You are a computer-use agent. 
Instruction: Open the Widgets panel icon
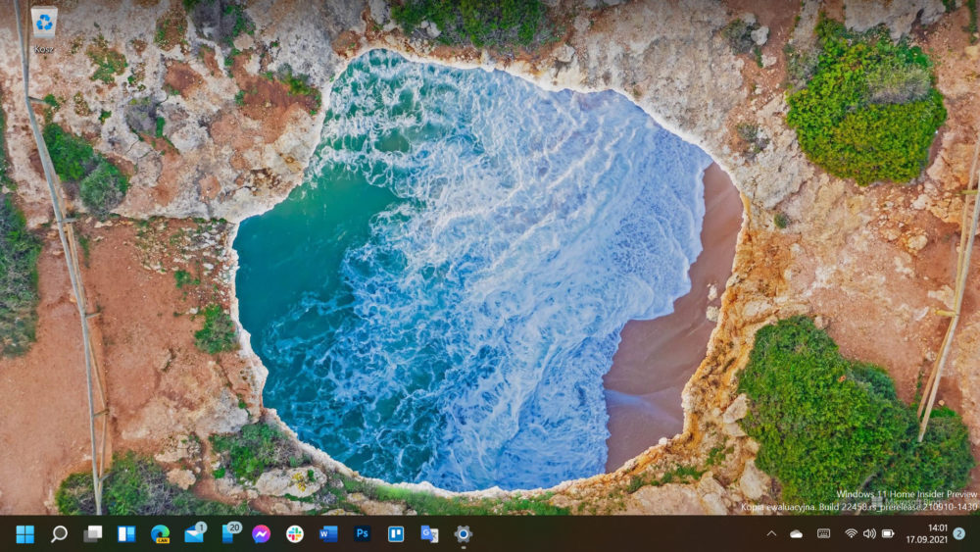[126, 534]
